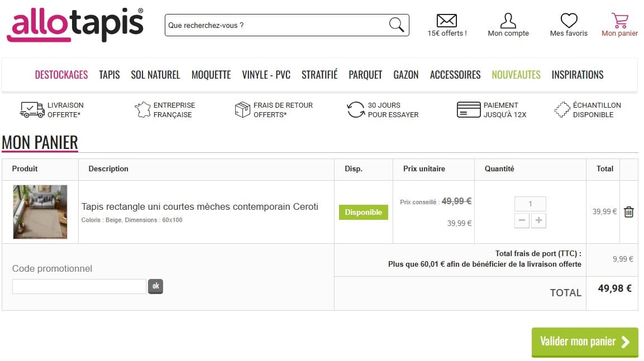Click the envelope icon for 15€ offerts
This screenshot has width=644, height=361.
[x=447, y=22]
